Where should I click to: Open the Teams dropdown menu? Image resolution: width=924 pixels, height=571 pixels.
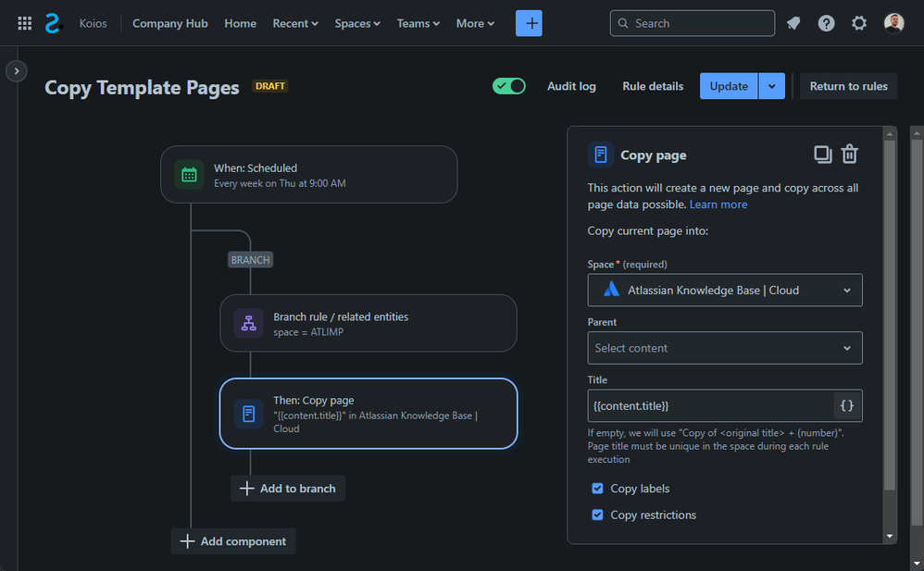point(418,23)
